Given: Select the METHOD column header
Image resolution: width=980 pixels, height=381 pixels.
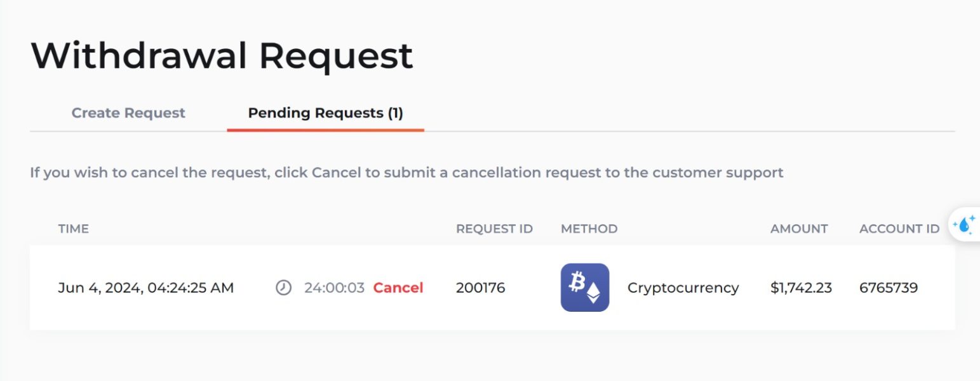Looking at the screenshot, I should pyautogui.click(x=589, y=229).
